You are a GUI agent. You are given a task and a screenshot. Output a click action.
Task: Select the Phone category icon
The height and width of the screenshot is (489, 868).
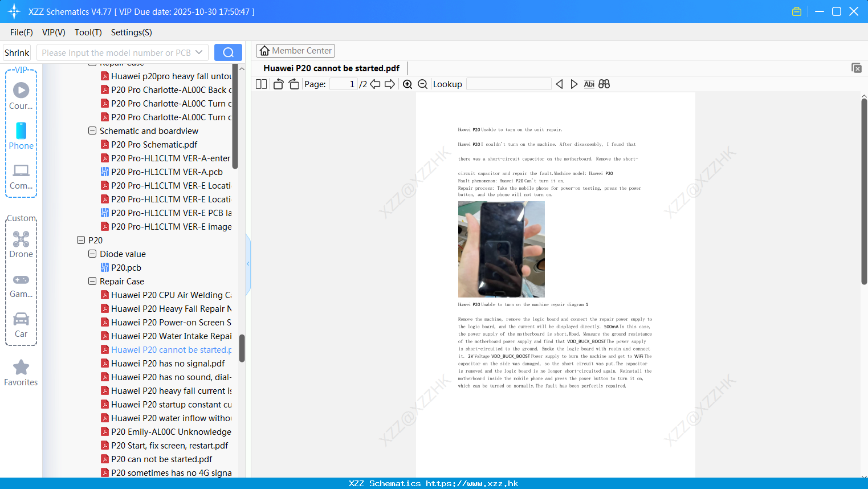(x=21, y=131)
